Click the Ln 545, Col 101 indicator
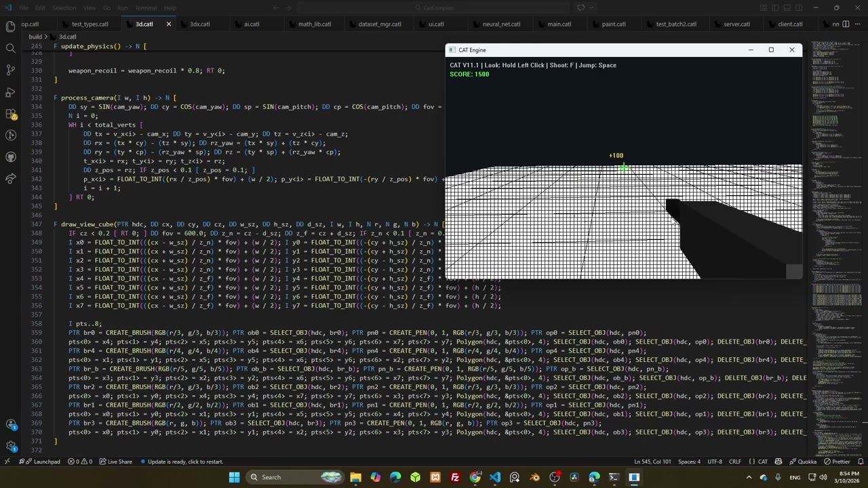The height and width of the screenshot is (488, 868). (652, 462)
